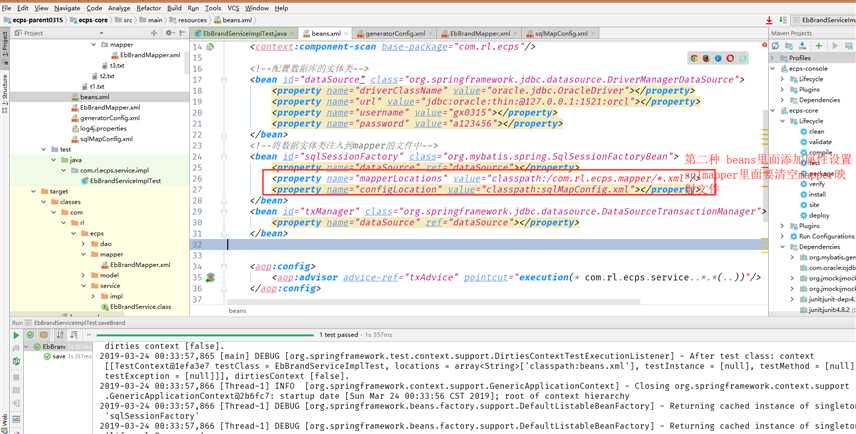Viewport: 856px width, 434px height.
Task: Click the editor horizontal scrollbar
Action: [433, 301]
